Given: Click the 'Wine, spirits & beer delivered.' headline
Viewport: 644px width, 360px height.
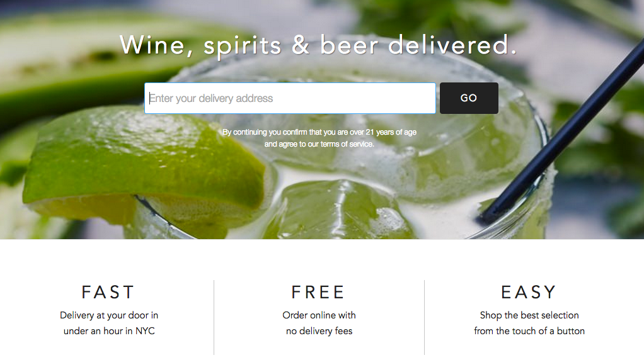Looking at the screenshot, I should (x=318, y=45).
